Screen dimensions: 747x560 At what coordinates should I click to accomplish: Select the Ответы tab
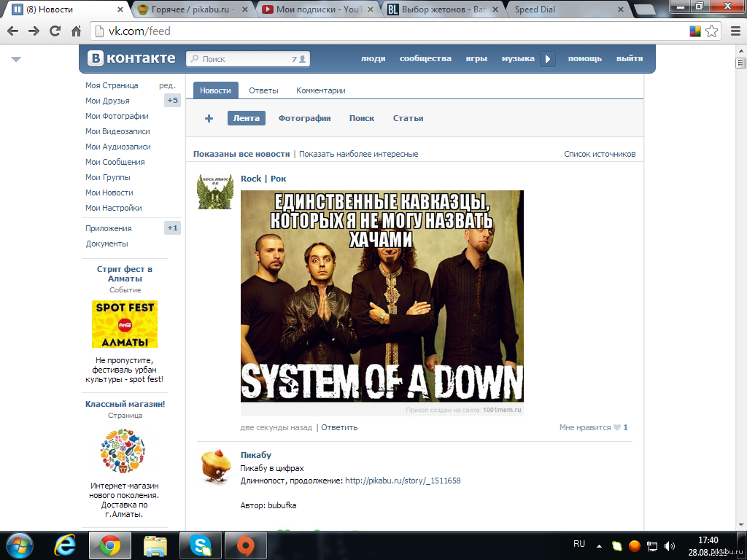coord(263,90)
